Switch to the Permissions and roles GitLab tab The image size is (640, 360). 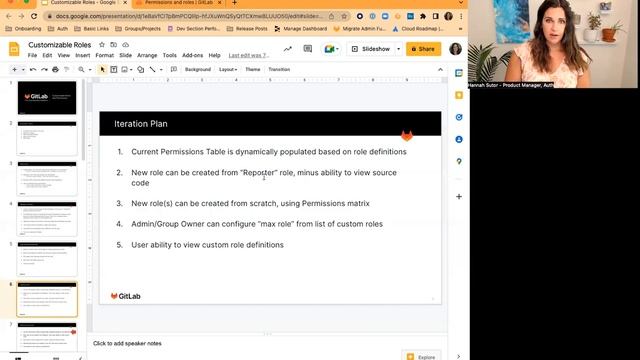point(178,3)
